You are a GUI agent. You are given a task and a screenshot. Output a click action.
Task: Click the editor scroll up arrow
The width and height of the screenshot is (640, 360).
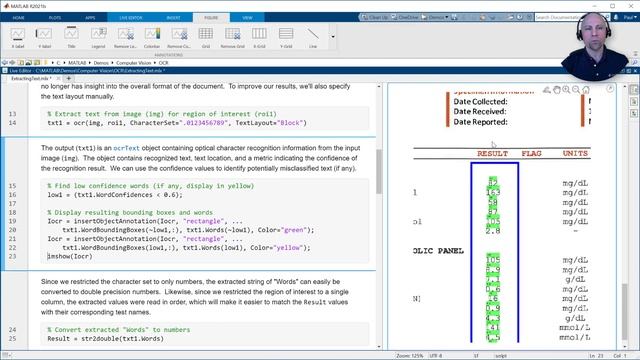(379, 87)
